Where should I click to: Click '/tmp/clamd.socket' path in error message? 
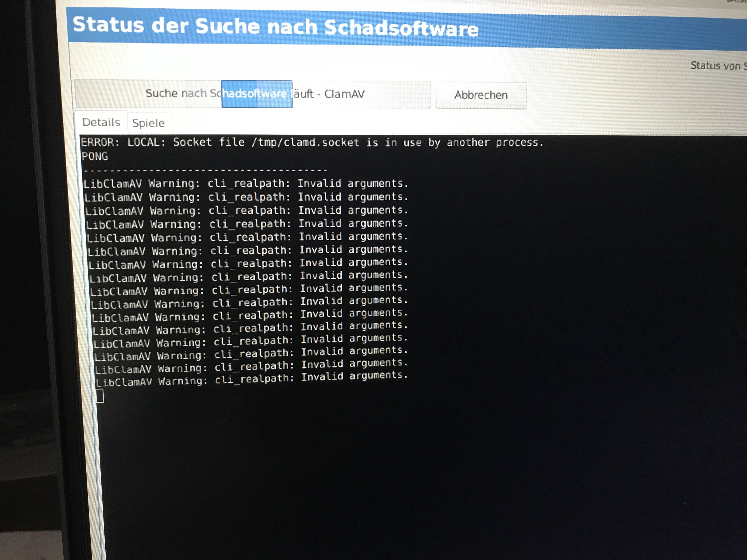point(305,143)
